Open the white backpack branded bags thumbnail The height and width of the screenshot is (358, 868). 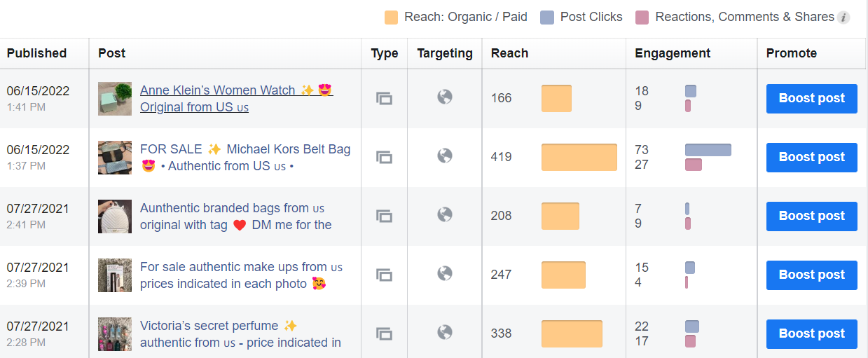[x=115, y=216]
